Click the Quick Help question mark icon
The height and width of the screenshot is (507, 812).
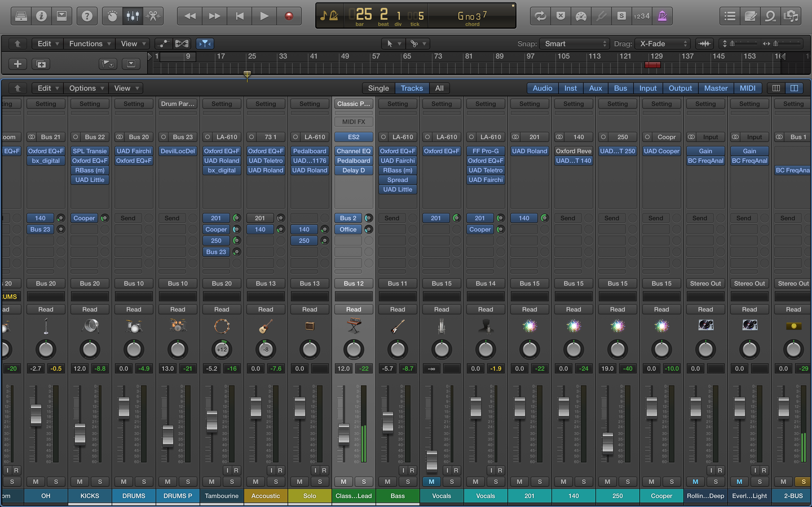click(x=87, y=16)
